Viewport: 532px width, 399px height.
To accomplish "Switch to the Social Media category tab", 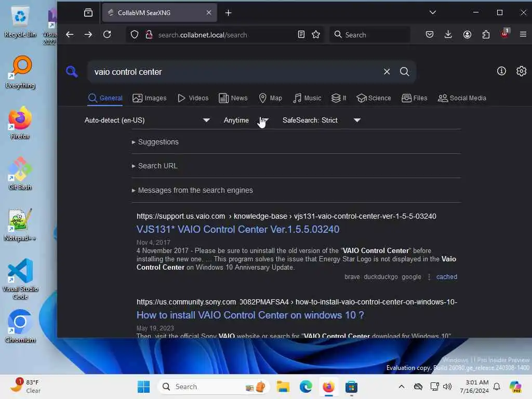I will (x=462, y=98).
